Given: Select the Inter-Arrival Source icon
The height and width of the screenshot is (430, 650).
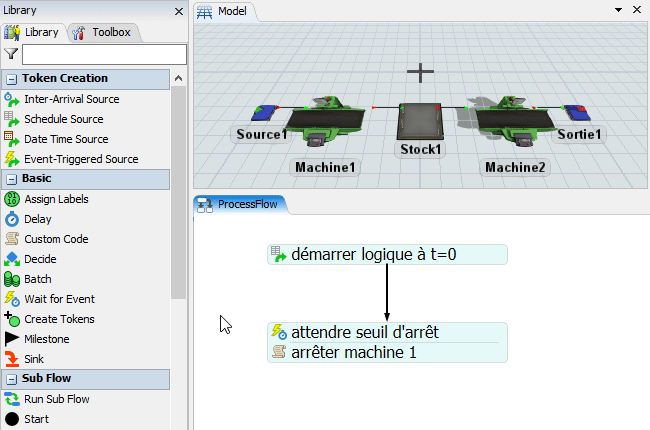Looking at the screenshot, I should [x=12, y=99].
